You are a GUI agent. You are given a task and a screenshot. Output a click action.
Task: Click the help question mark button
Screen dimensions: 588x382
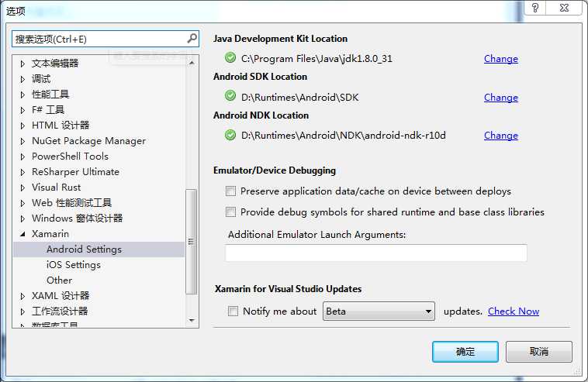click(x=535, y=8)
